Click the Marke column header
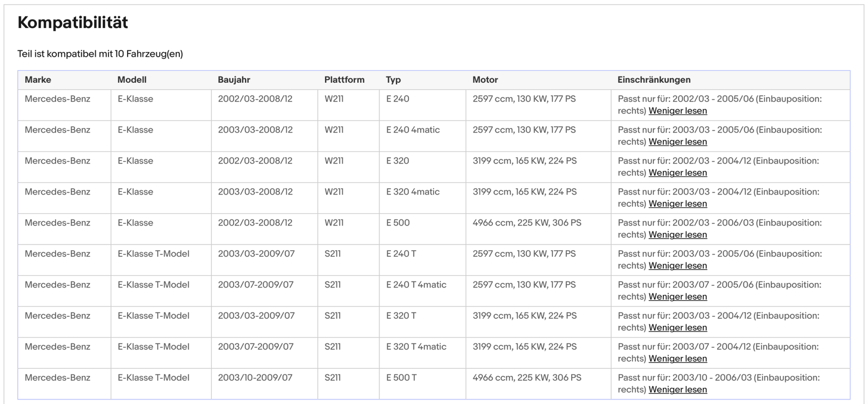Screen dimensions: 868x404 [x=38, y=80]
